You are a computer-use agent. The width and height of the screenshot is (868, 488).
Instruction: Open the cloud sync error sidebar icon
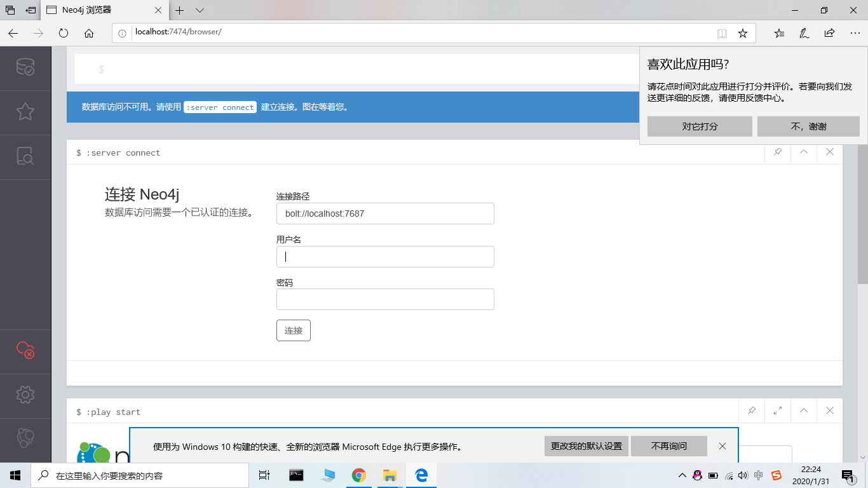(x=25, y=350)
